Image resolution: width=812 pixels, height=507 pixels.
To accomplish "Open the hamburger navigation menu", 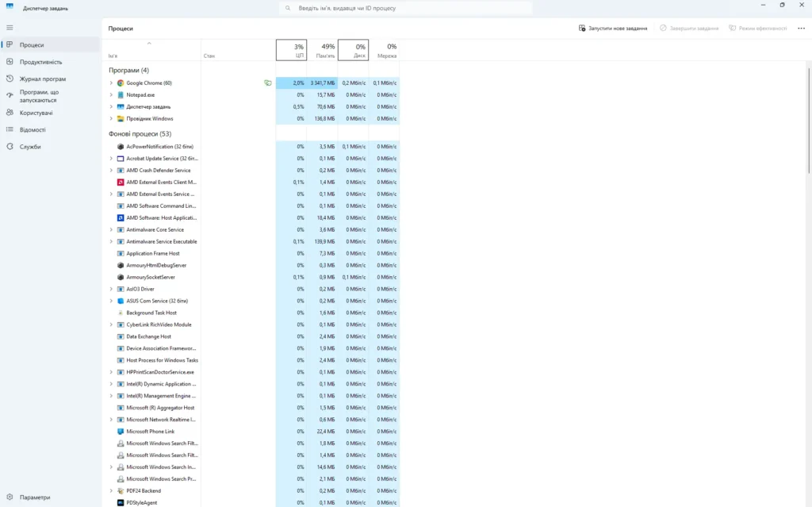I will tap(10, 28).
